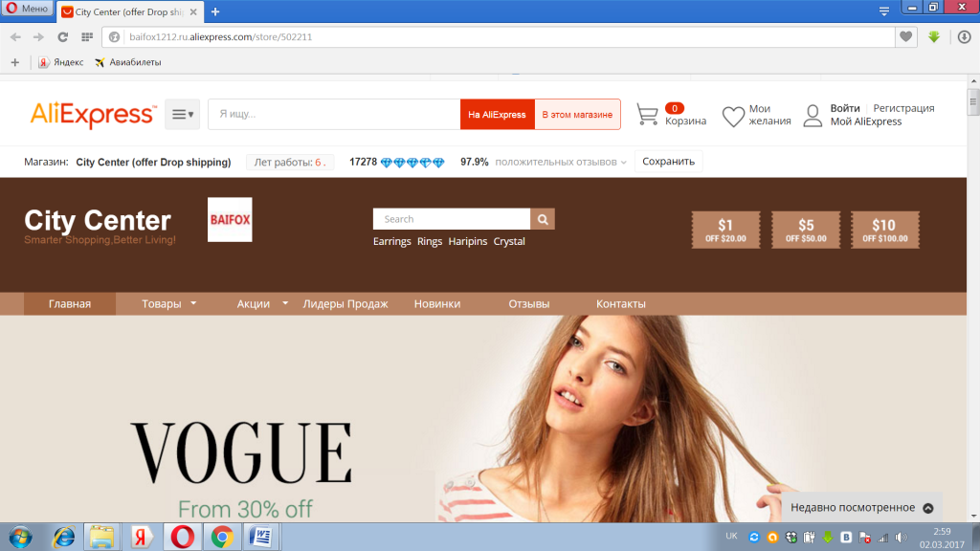
Task: Search В этом магазине
Action: coord(577,115)
